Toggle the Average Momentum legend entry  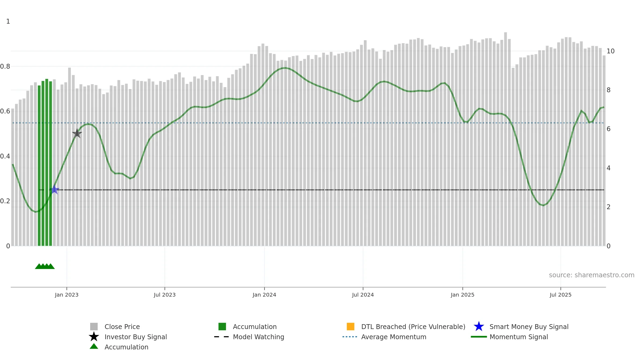click(x=384, y=337)
